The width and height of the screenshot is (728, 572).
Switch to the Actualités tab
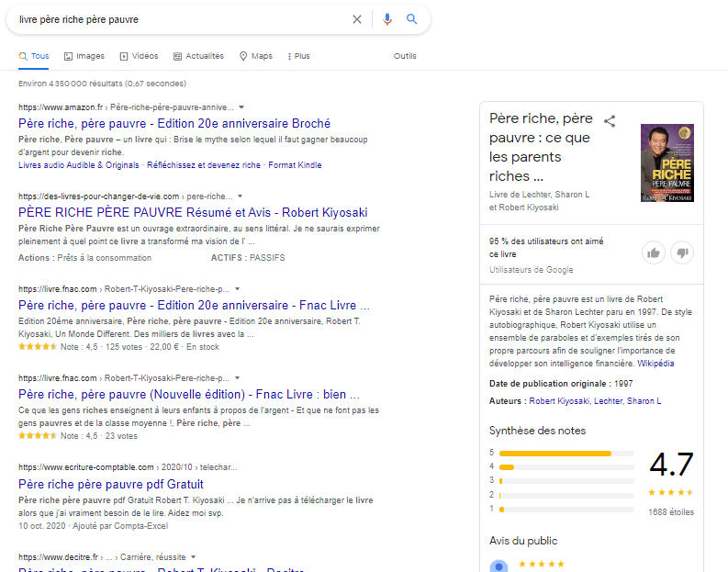[x=198, y=56]
